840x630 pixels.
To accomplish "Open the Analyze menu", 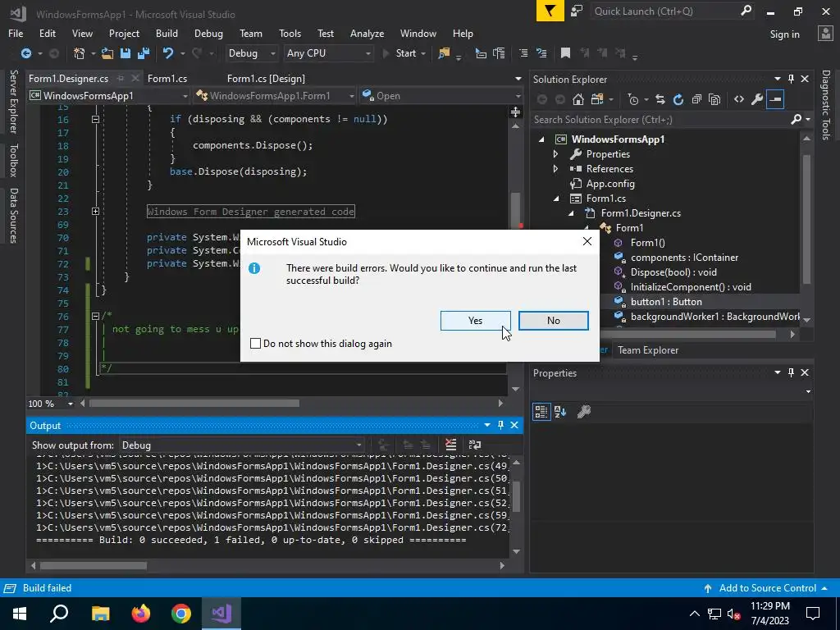I will (367, 33).
